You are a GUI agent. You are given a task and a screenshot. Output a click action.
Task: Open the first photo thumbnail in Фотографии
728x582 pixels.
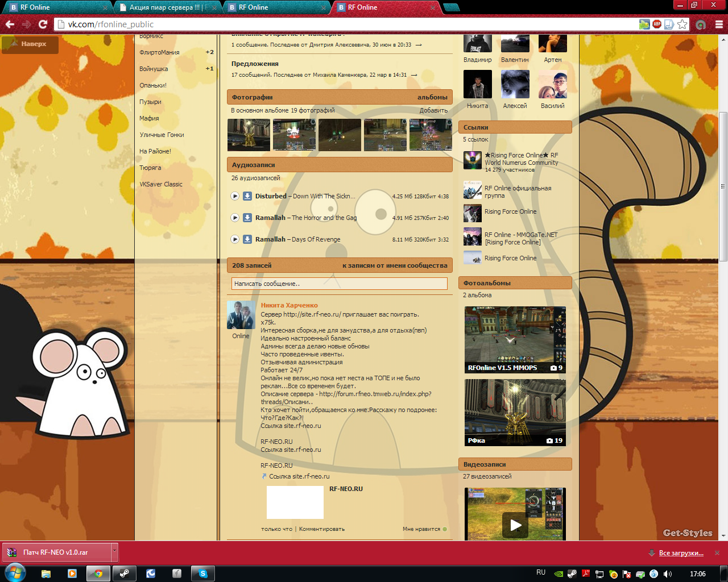pyautogui.click(x=249, y=135)
